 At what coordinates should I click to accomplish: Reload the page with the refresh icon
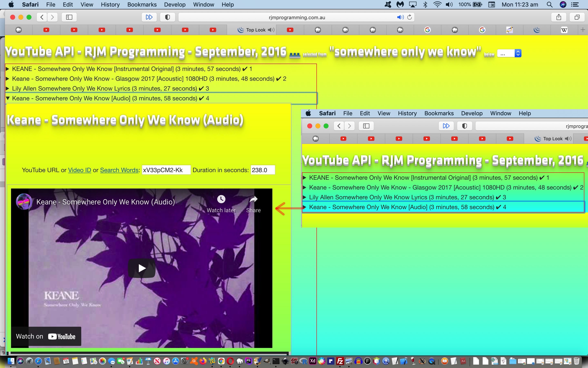(x=410, y=17)
